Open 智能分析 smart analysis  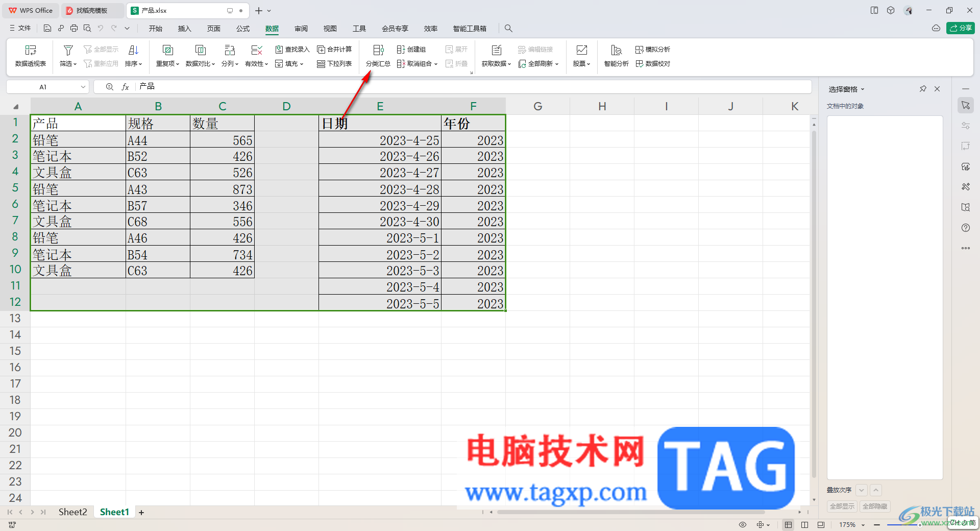point(617,56)
